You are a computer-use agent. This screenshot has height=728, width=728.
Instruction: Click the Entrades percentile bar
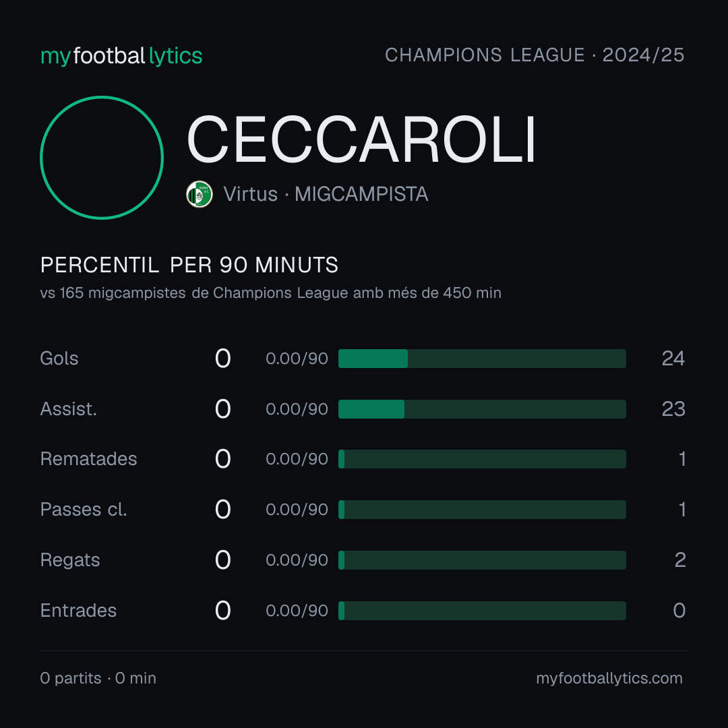(x=482, y=611)
